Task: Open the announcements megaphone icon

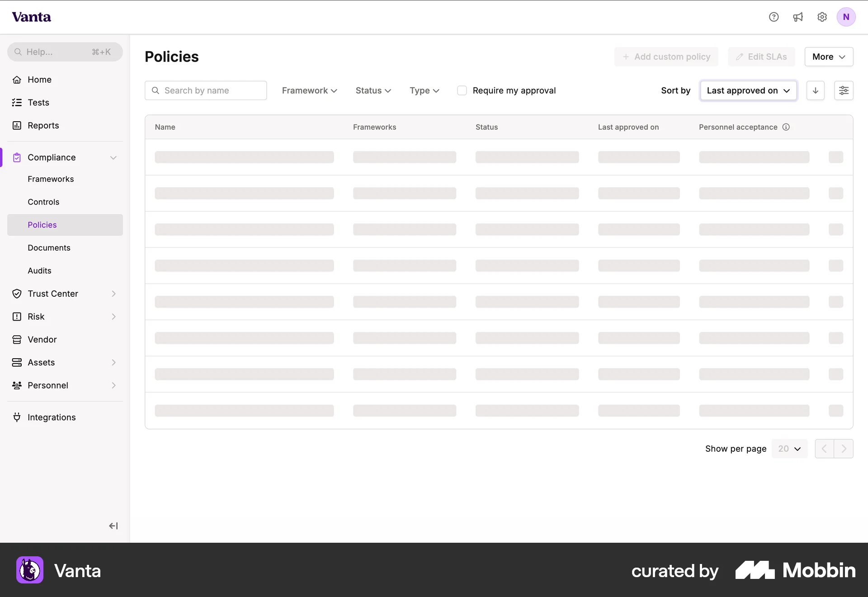Action: pos(798,17)
